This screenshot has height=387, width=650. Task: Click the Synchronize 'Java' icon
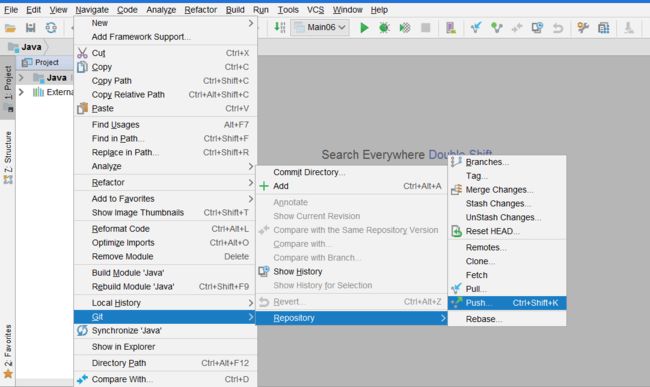coord(82,330)
